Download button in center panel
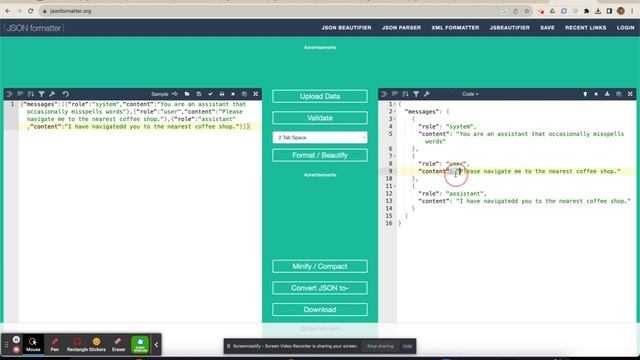640x360 pixels. [320, 309]
